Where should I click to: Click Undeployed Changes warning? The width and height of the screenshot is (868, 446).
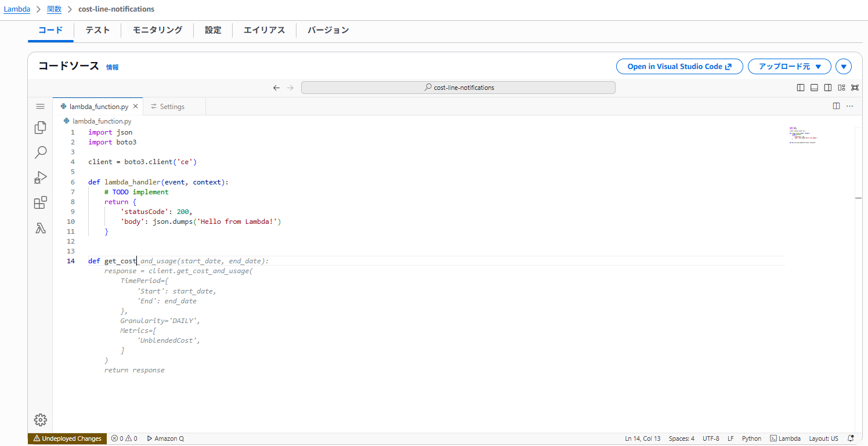67,438
